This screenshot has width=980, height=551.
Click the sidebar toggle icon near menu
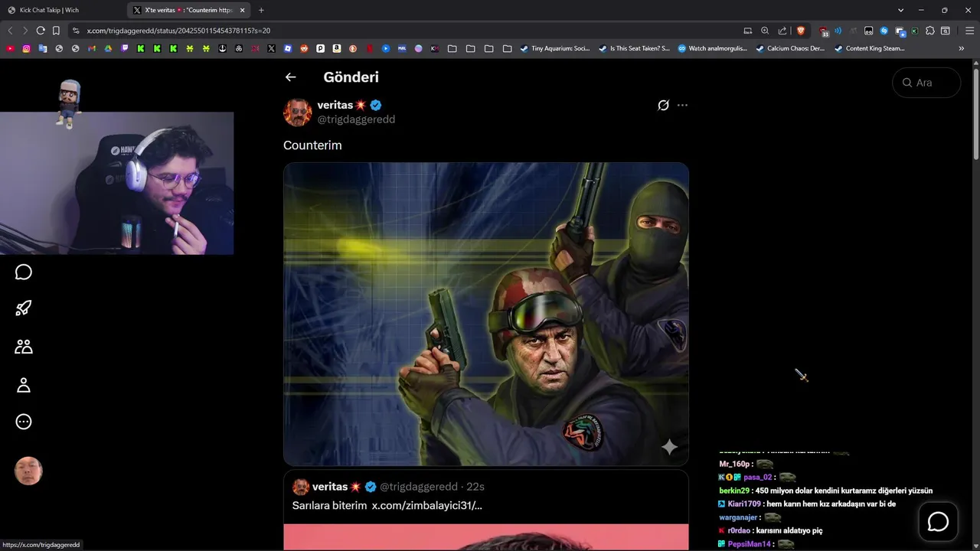click(946, 31)
